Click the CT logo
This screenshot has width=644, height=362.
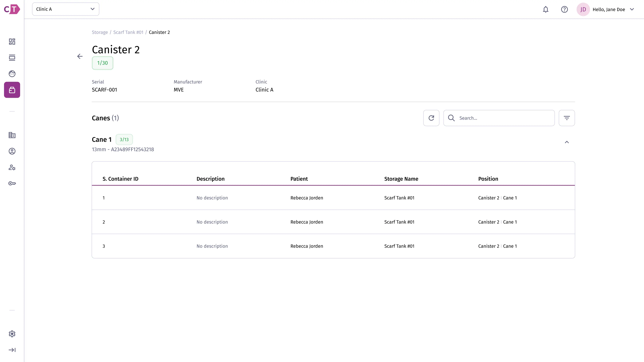pyautogui.click(x=12, y=9)
